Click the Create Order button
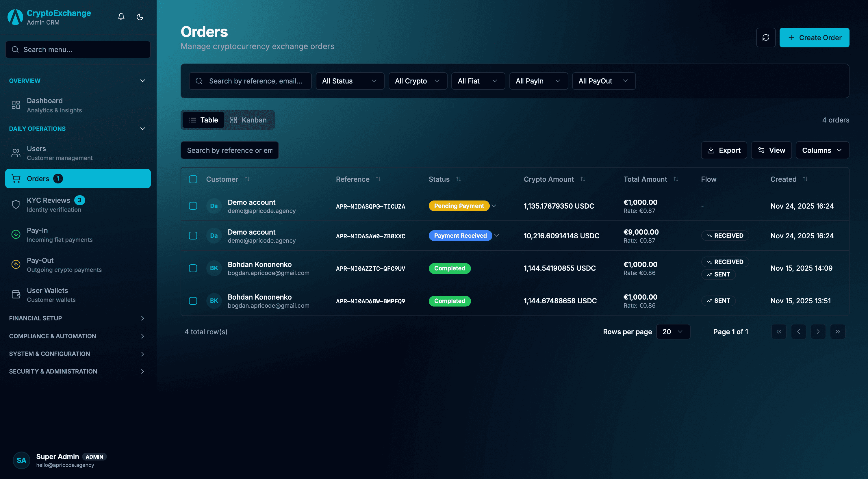The image size is (868, 479). pyautogui.click(x=814, y=37)
